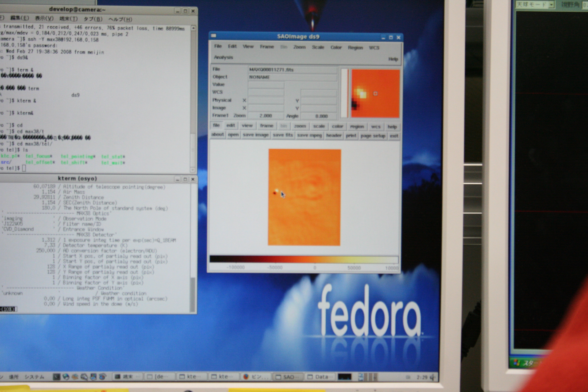Viewport: 588px width, 392px height.
Task: Open the 天球モード dropdown in the right monitor window
Action: tap(535, 5)
